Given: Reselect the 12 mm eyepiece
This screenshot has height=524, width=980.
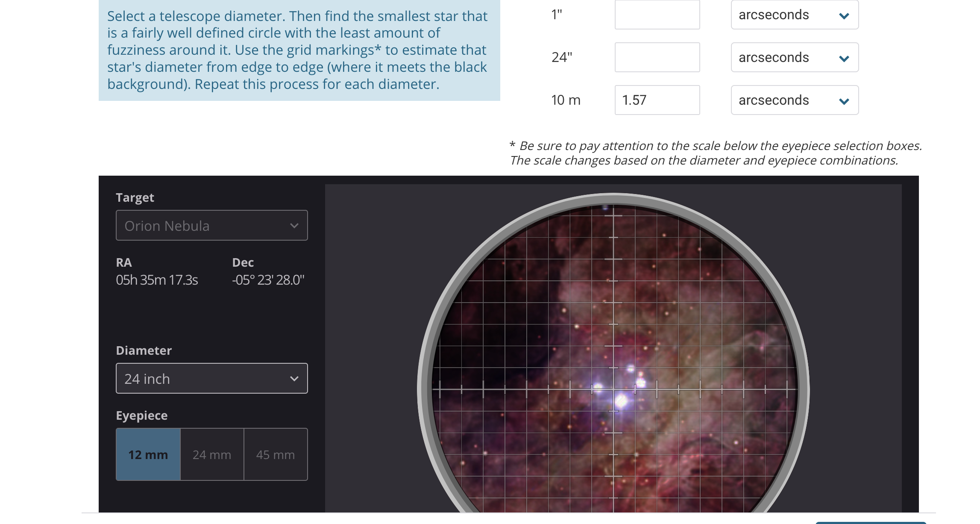Looking at the screenshot, I should pos(148,454).
